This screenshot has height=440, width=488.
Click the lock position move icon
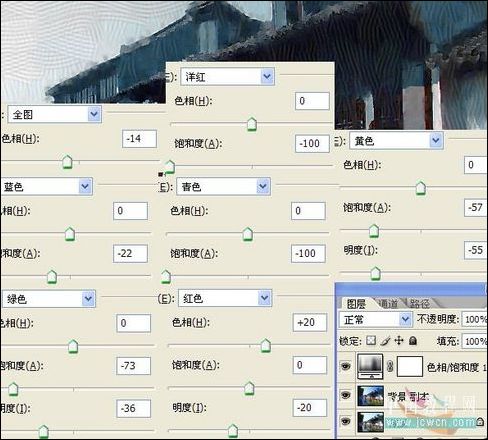(x=399, y=341)
